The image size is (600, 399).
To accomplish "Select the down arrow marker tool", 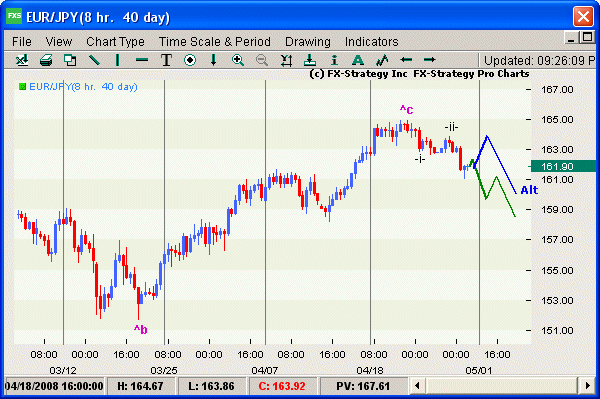I will 214,60.
